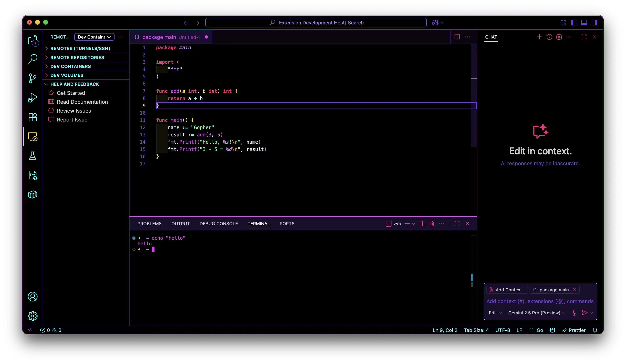Viewport: 626px width, 364px height.
Task: Open the Source Control view
Action: [32, 78]
